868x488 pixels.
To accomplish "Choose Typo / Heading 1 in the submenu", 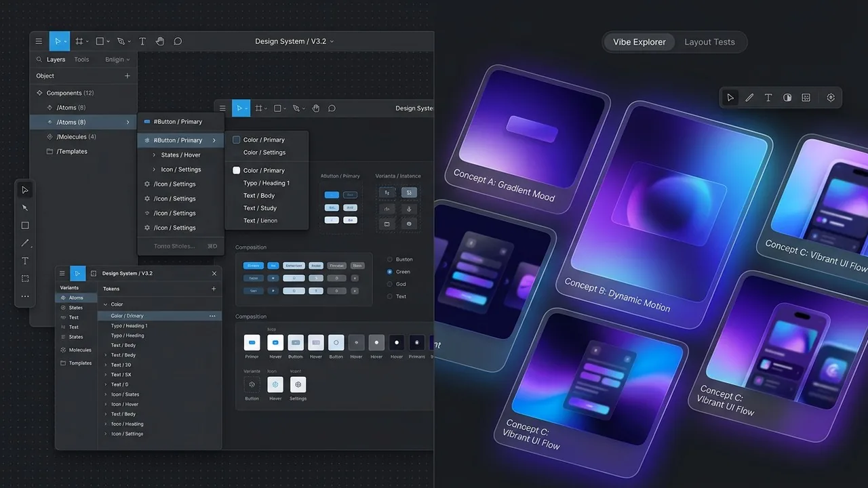I will (x=266, y=183).
